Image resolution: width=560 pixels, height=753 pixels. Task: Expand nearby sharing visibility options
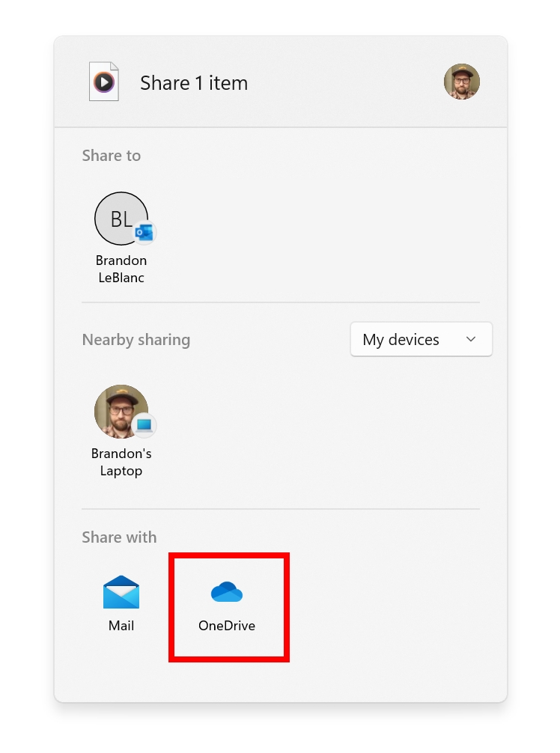point(421,339)
